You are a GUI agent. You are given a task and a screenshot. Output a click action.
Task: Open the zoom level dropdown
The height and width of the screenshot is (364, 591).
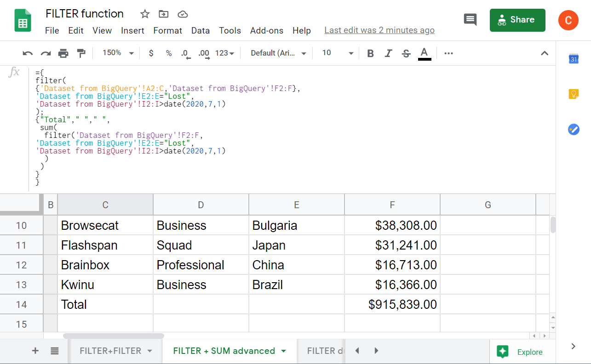117,53
